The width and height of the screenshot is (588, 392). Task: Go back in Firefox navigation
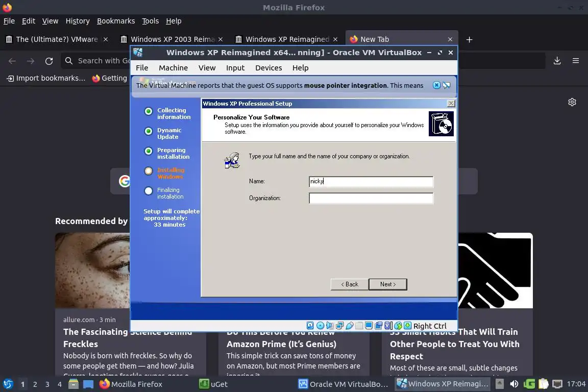click(12, 61)
